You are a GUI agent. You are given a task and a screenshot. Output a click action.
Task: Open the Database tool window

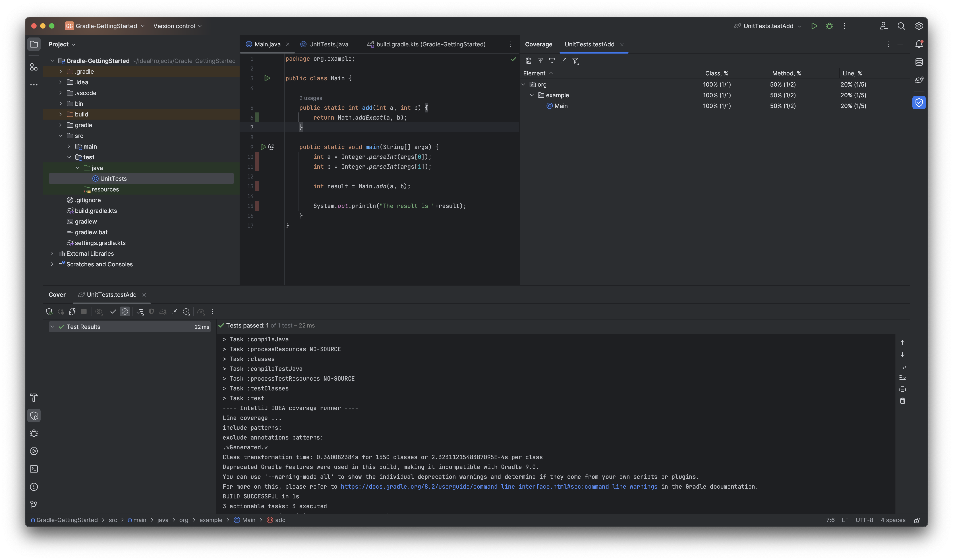(x=919, y=62)
